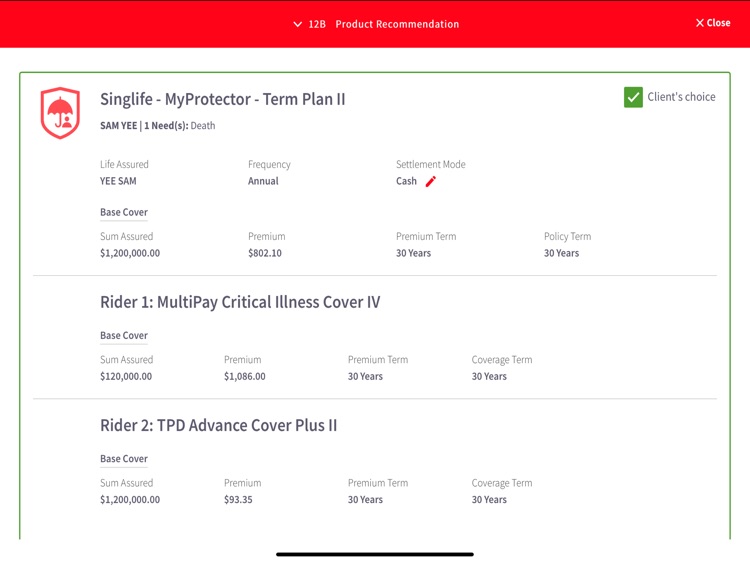
Task: Click the Client's choice label text
Action: coord(681,97)
